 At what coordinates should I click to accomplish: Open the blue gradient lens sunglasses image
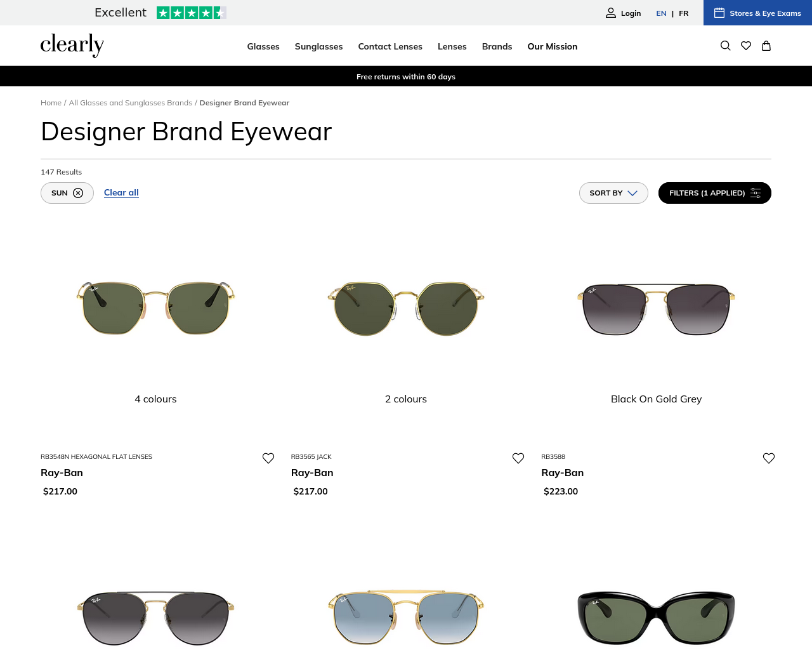coord(406,618)
